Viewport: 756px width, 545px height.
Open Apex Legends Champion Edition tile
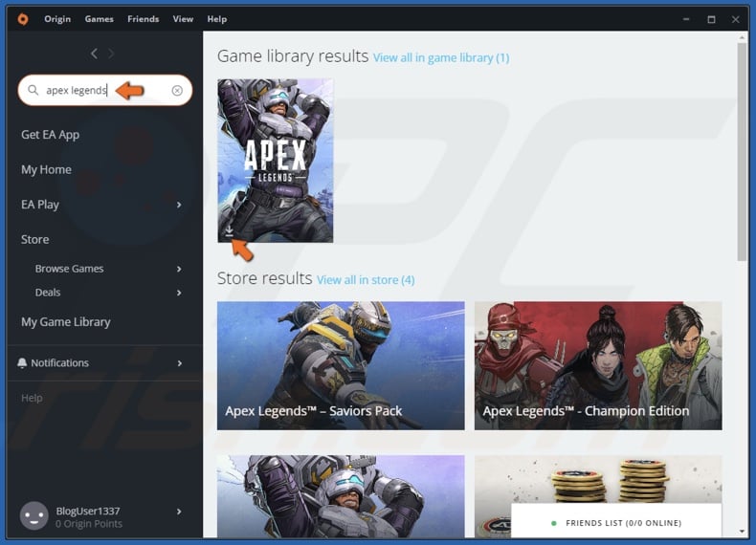point(598,366)
